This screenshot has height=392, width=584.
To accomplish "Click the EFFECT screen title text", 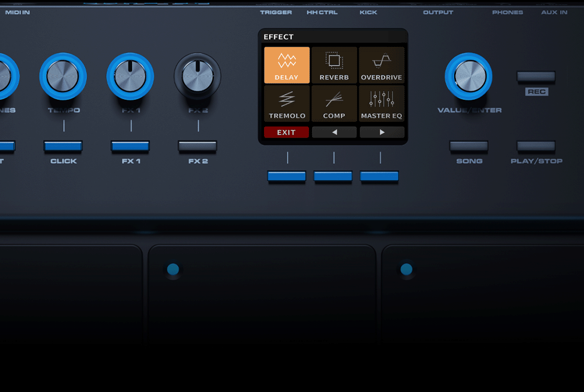I will click(279, 37).
